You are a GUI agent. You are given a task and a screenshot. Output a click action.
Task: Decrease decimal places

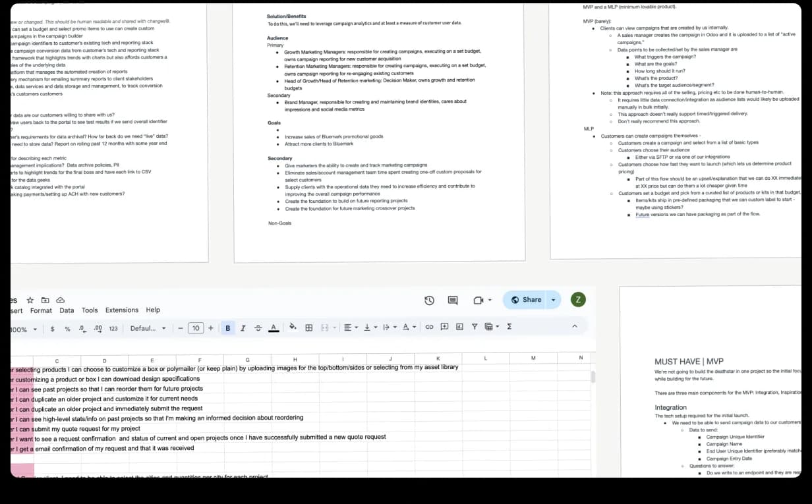(x=82, y=327)
